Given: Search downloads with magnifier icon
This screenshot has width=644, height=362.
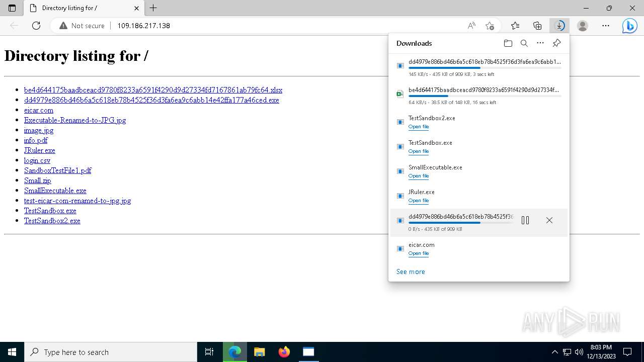Looking at the screenshot, I should [x=524, y=43].
